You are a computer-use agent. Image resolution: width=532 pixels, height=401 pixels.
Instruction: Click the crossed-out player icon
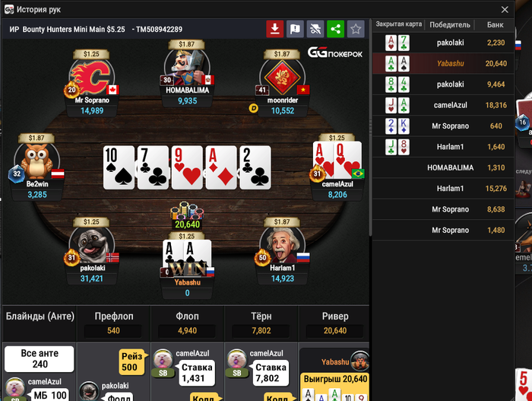[315, 29]
